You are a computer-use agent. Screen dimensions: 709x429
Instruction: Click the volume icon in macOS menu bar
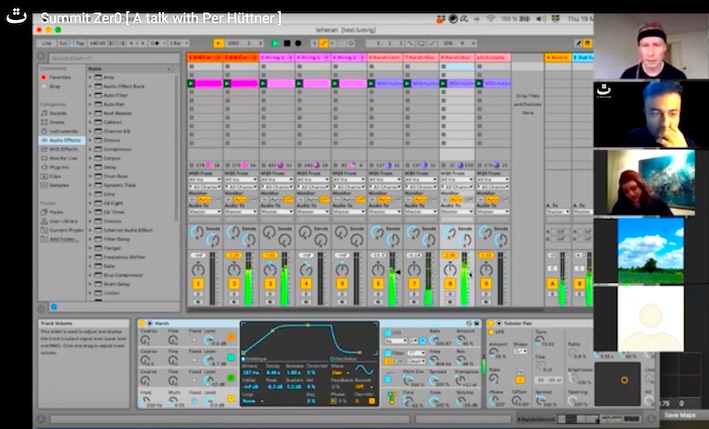point(540,19)
